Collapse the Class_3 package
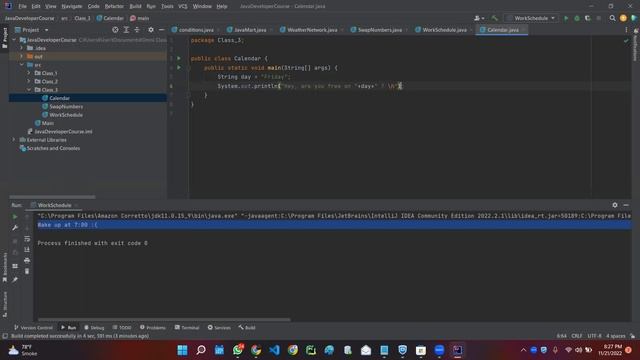Image resolution: width=640 pixels, height=360 pixels. point(29,89)
